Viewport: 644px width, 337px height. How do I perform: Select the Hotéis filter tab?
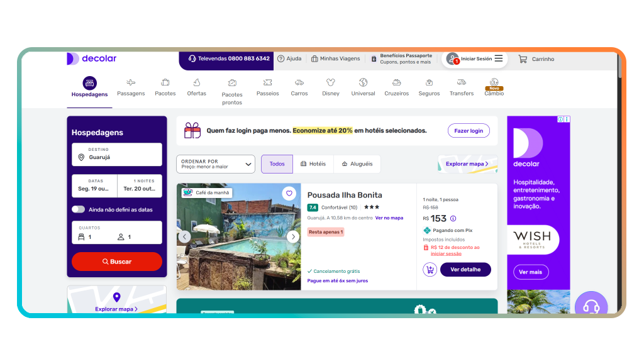[313, 163]
